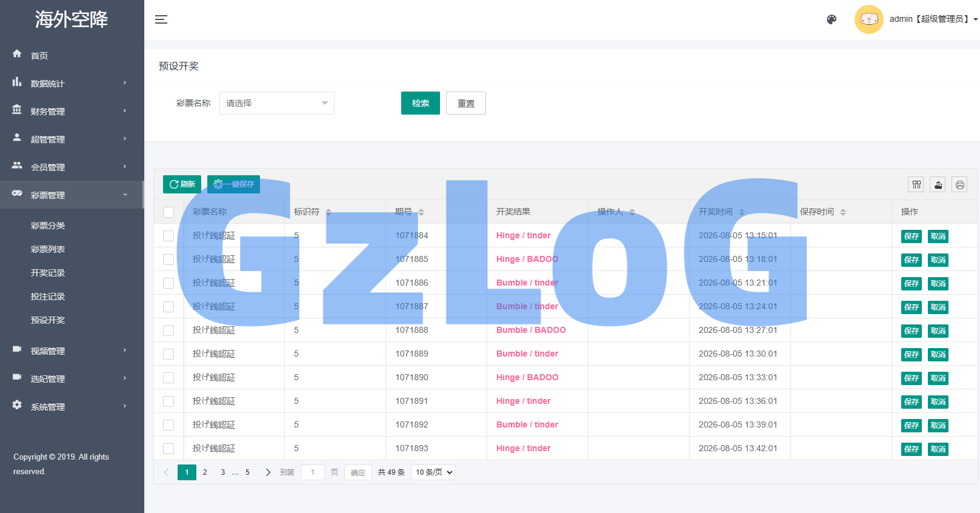Image resolution: width=980 pixels, height=513 pixels.
Task: Go to page 2 in pagination
Action: [x=205, y=472]
